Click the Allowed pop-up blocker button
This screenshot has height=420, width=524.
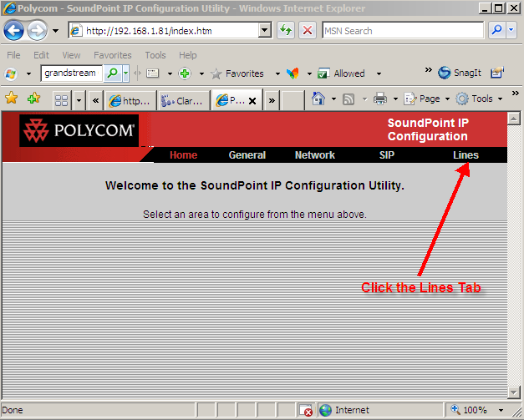(x=341, y=73)
